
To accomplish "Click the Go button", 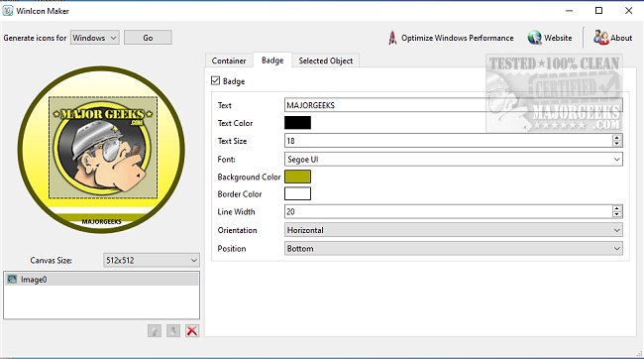I will 148,38.
